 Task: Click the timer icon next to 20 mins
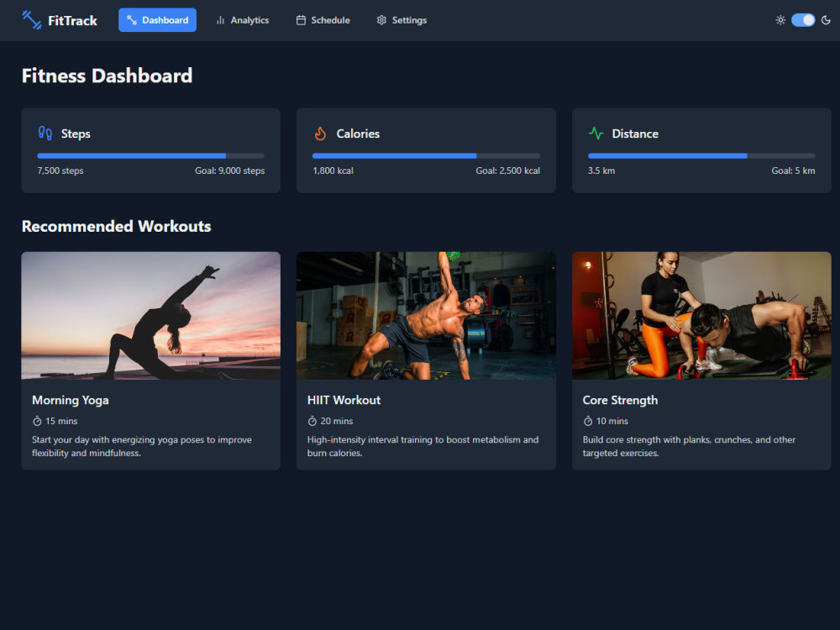point(312,421)
